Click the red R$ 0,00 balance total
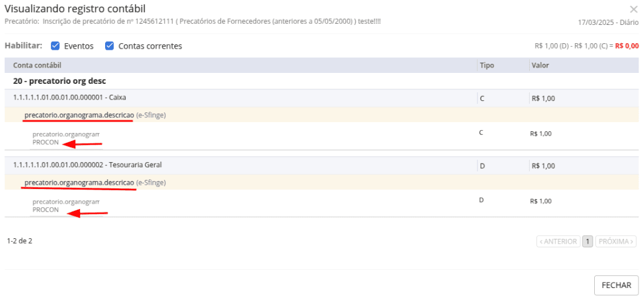This screenshot has height=299, width=644. 626,46
